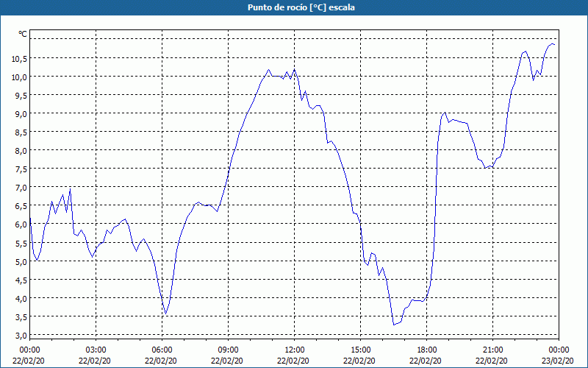Choose the 5,0 y-axis value
This screenshot has width=588, height=368.
[x=21, y=261]
